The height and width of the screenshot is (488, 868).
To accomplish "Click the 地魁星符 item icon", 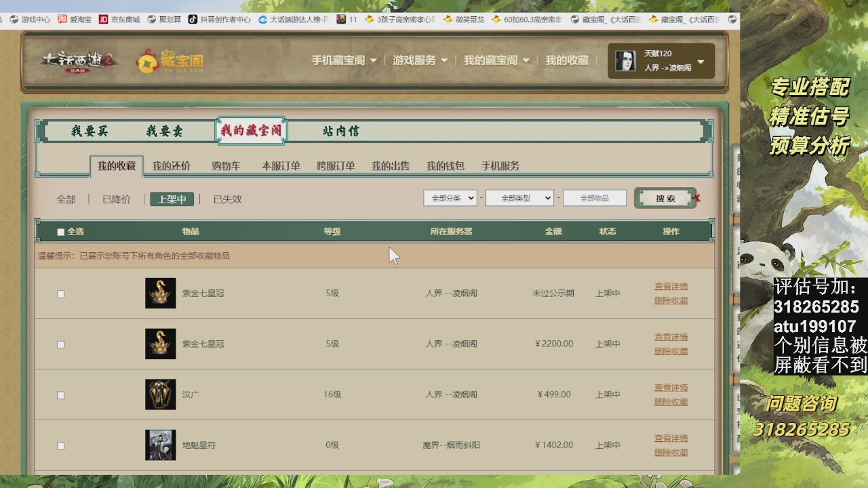I will click(x=160, y=445).
